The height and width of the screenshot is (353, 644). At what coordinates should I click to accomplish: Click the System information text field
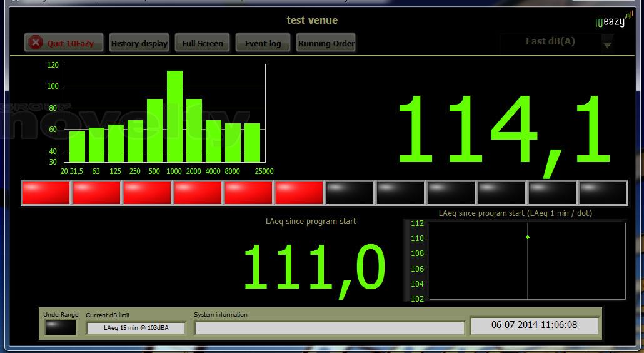(330, 328)
